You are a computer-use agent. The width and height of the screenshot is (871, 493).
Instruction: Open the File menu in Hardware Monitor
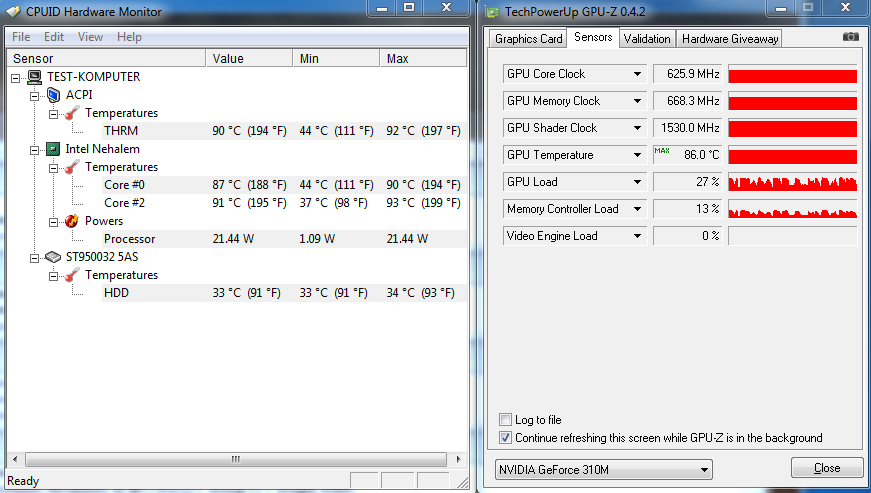(x=21, y=37)
